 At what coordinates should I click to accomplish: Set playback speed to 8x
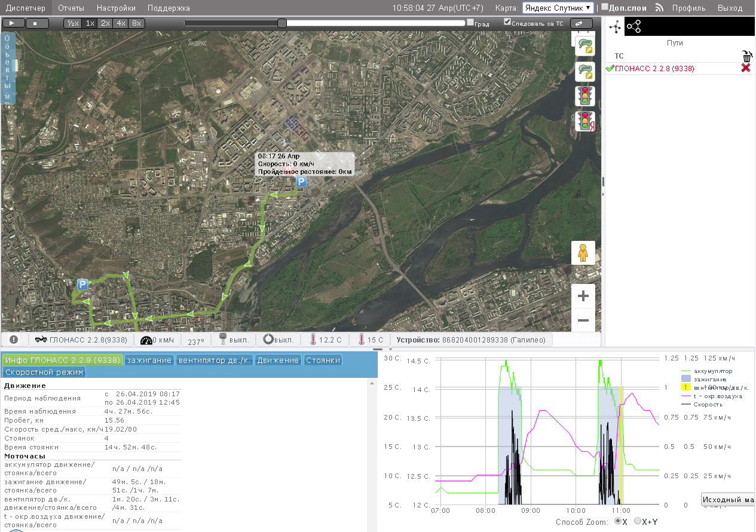coord(137,23)
